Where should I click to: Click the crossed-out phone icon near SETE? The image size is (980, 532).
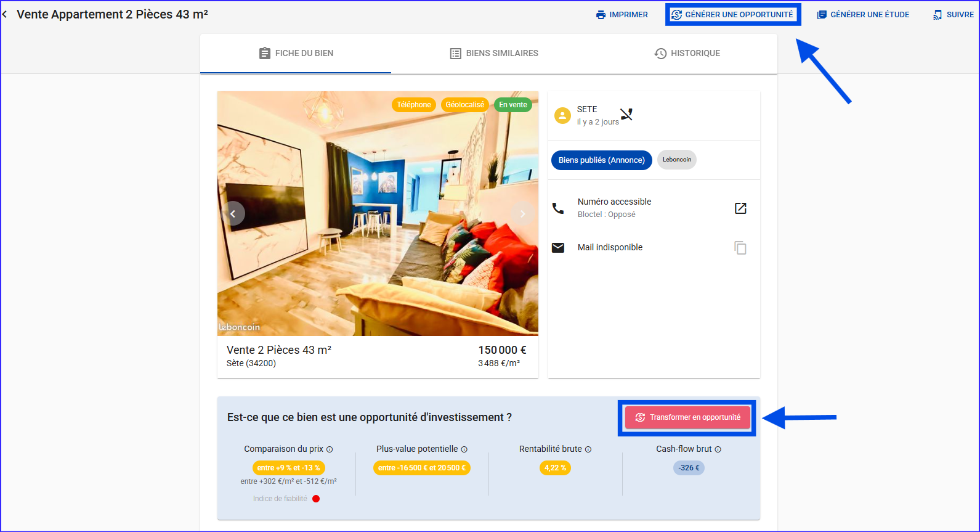[x=626, y=114]
